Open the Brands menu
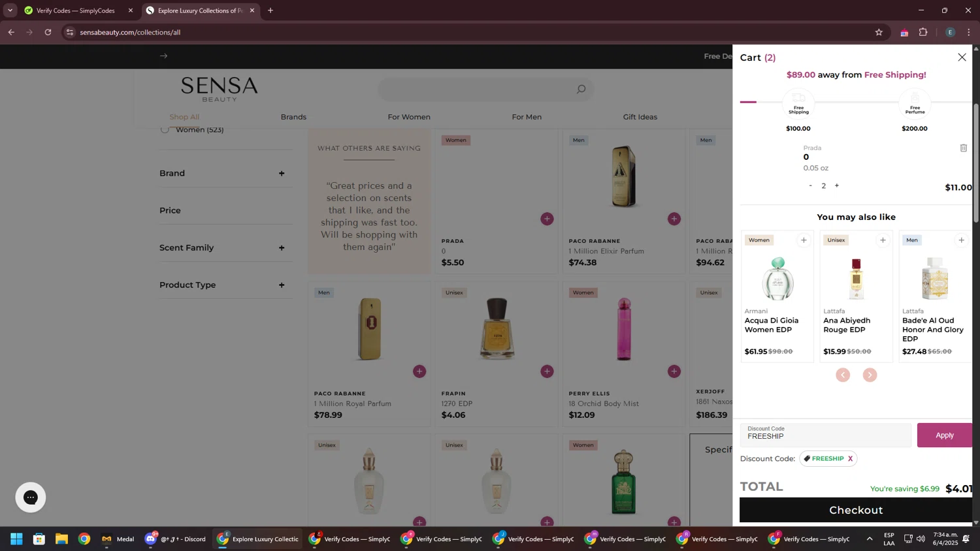 (293, 117)
